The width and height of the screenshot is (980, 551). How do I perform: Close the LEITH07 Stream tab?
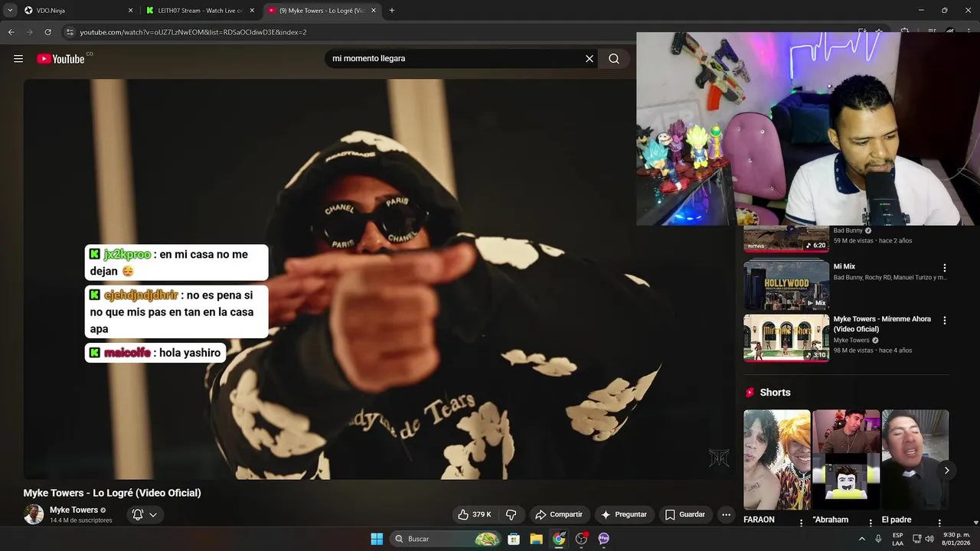click(252, 11)
